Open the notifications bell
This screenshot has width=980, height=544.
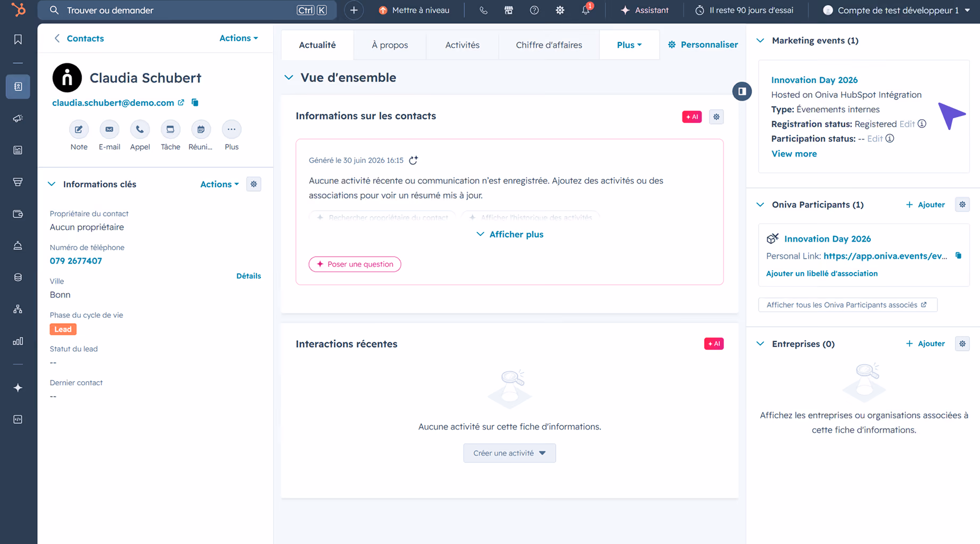(x=586, y=10)
